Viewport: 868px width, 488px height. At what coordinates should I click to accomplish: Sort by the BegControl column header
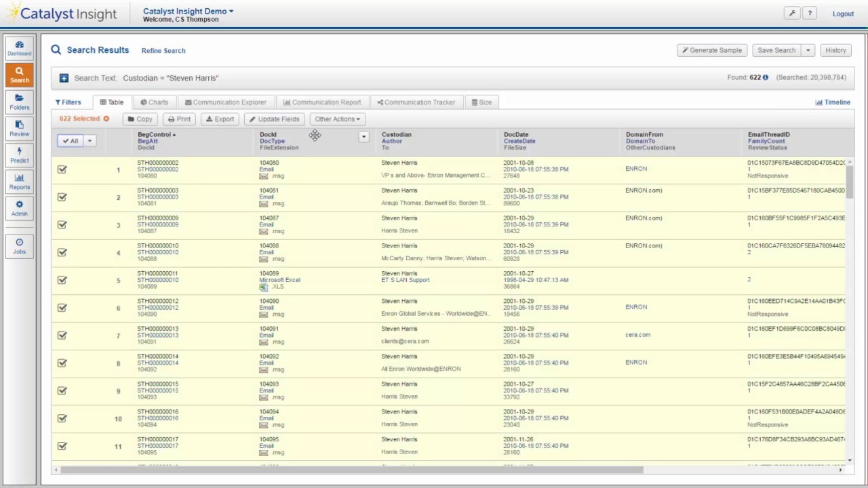(x=156, y=134)
